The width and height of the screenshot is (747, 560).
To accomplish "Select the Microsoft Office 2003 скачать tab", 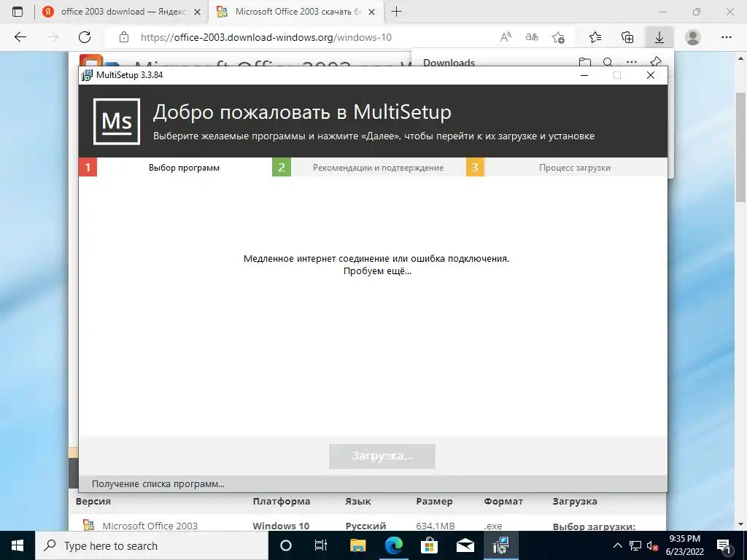I will tap(296, 12).
